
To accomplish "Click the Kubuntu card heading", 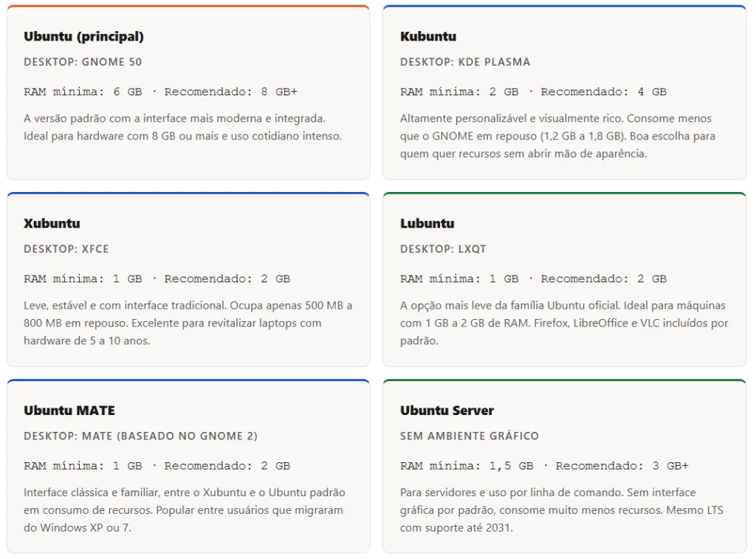I will pyautogui.click(x=428, y=36).
